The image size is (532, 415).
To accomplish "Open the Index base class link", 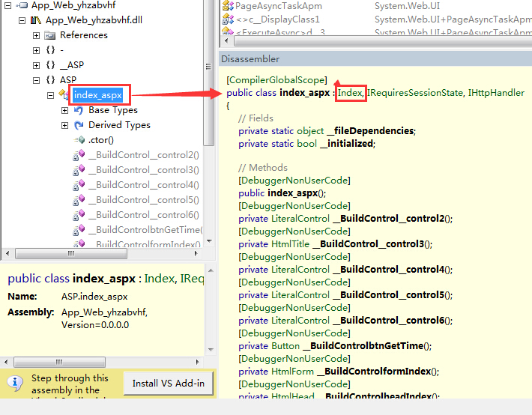I will pyautogui.click(x=351, y=93).
